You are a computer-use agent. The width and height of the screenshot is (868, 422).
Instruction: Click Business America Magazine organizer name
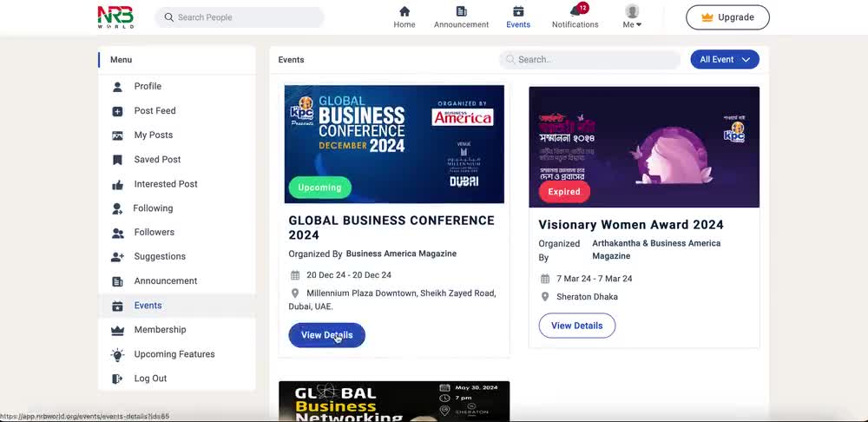coord(401,254)
